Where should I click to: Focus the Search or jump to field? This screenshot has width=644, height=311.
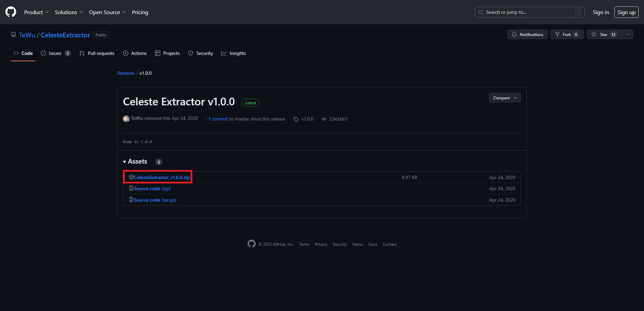(529, 12)
